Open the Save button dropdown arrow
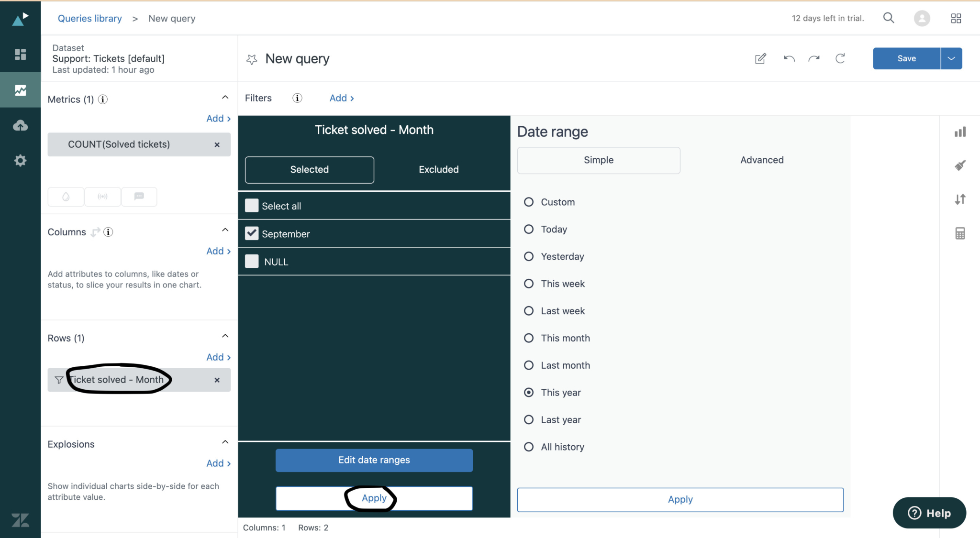Image resolution: width=980 pixels, height=538 pixels. tap(951, 58)
